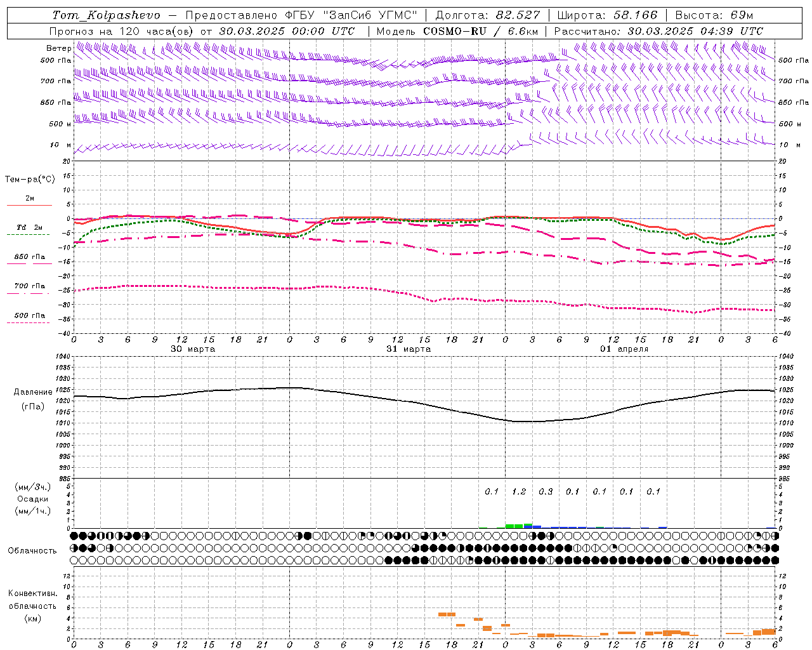Click the "Давление" pressure chart label

tap(32, 392)
